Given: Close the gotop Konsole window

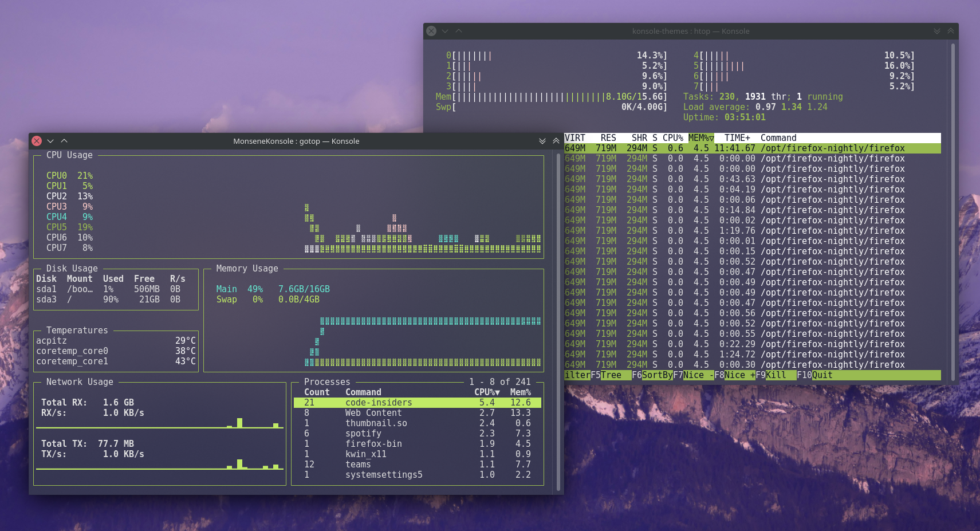Looking at the screenshot, I should click(x=37, y=141).
